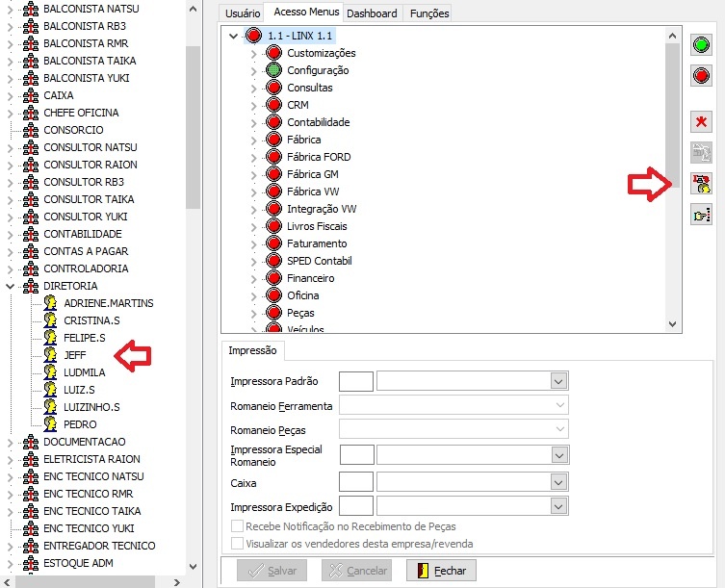Screen dimensions: 725x588
Task: Switch to the Dashboard tab
Action: (x=372, y=13)
